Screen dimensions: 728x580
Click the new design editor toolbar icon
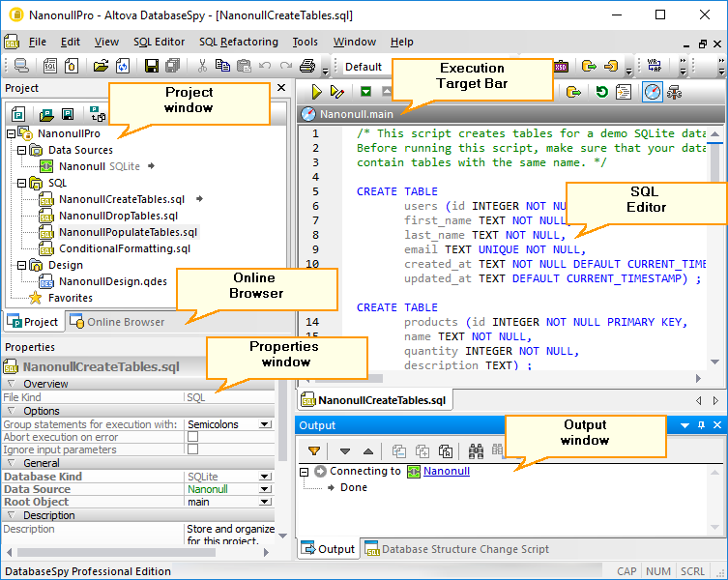pyautogui.click(x=71, y=66)
